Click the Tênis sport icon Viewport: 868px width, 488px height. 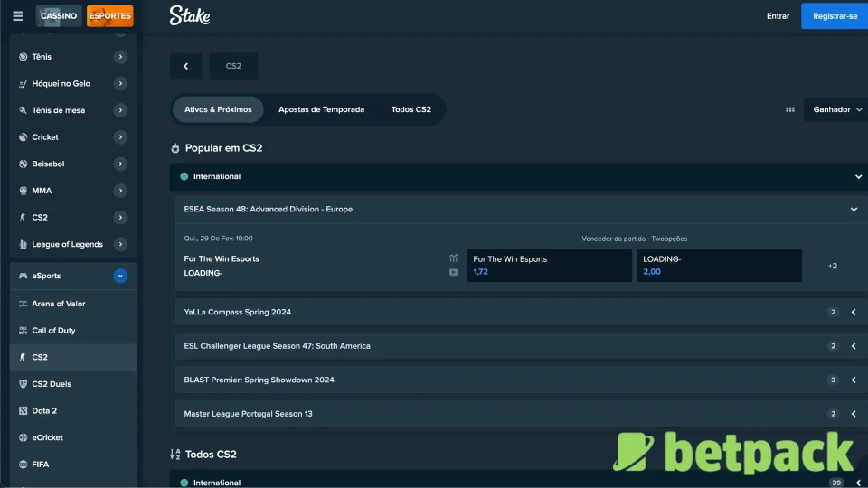[x=23, y=56]
